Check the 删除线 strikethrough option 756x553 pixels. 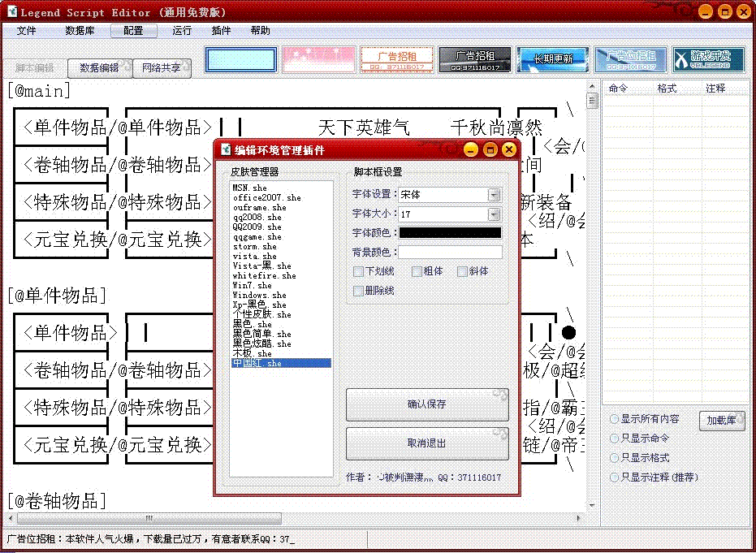point(359,291)
